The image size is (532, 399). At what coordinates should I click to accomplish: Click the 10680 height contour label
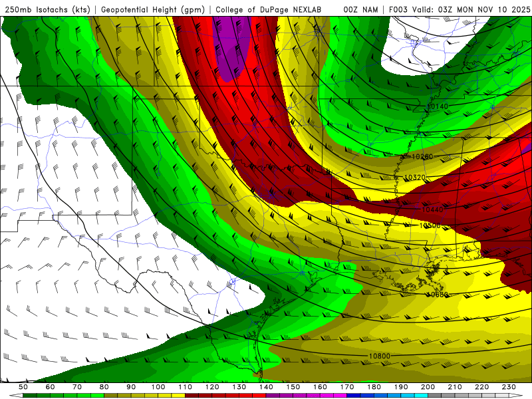438,294
